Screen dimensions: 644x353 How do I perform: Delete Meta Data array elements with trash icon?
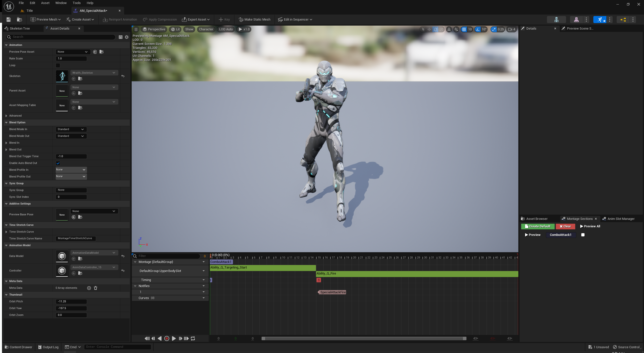[96, 288]
